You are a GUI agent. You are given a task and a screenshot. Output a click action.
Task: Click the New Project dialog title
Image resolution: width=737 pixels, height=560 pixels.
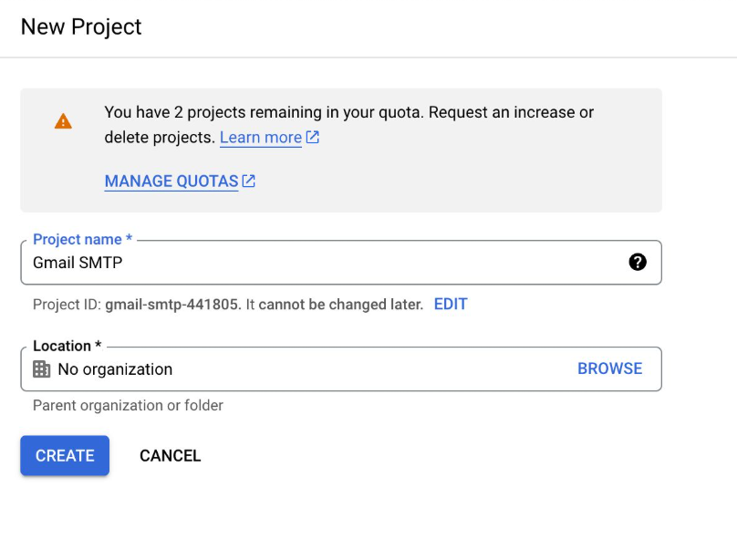pos(82,26)
